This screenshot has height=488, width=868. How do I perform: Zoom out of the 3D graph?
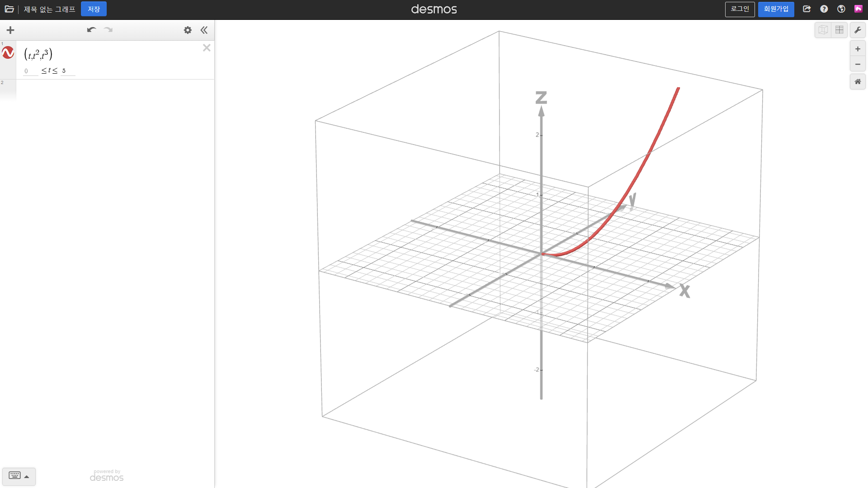pyautogui.click(x=858, y=64)
